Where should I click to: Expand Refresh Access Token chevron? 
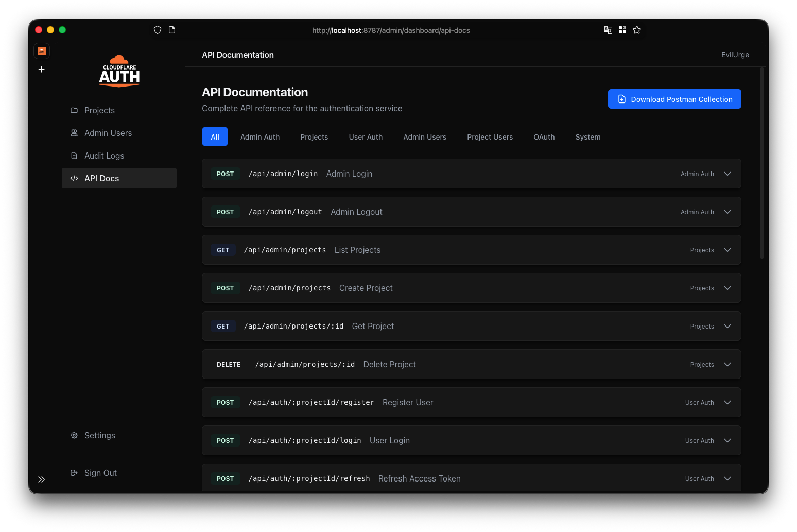coord(727,478)
